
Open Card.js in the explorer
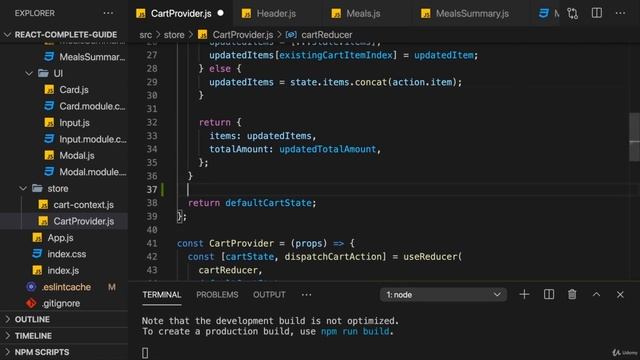point(73,90)
